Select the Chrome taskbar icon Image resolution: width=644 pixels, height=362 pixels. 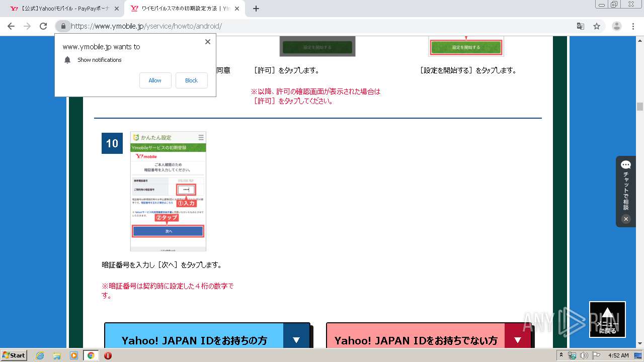click(x=91, y=355)
